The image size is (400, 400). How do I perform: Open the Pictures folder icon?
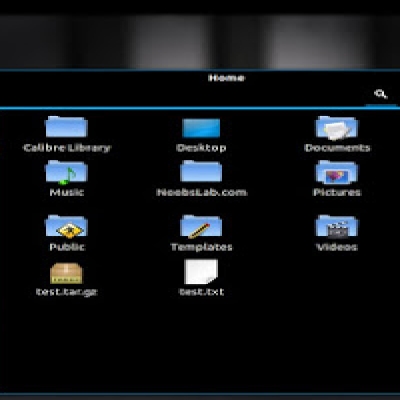(x=337, y=172)
